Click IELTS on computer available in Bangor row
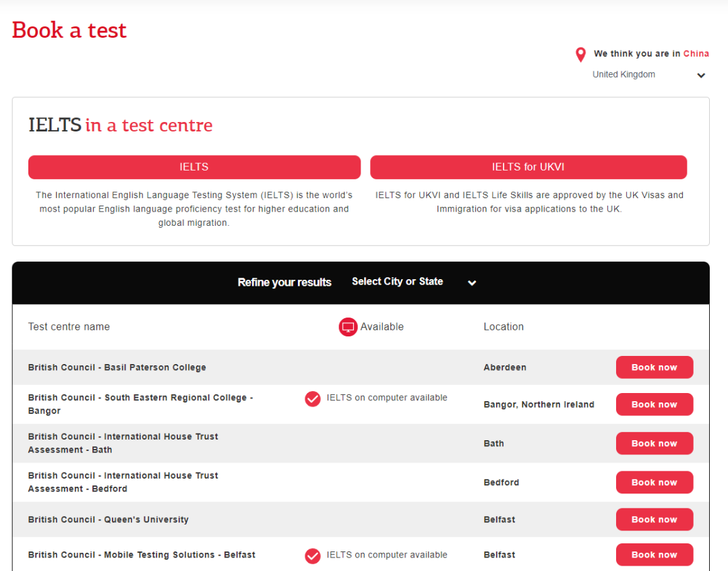Image resolution: width=728 pixels, height=571 pixels. tap(387, 397)
